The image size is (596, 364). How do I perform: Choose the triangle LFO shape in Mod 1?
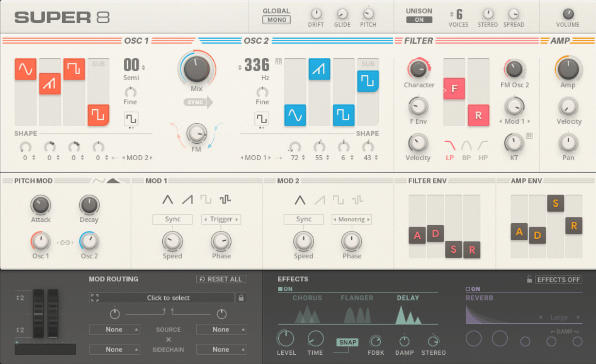(x=168, y=199)
